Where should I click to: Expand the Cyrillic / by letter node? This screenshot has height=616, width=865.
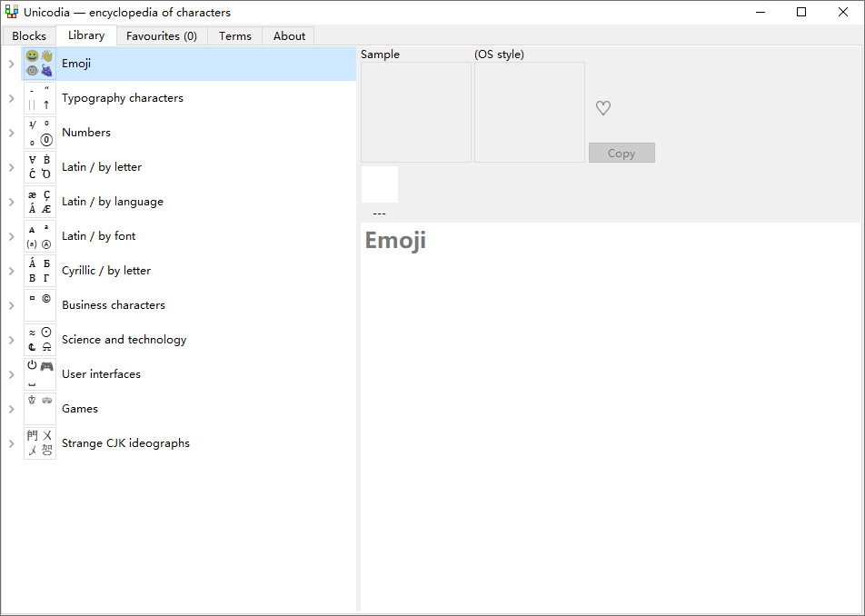pyautogui.click(x=11, y=272)
